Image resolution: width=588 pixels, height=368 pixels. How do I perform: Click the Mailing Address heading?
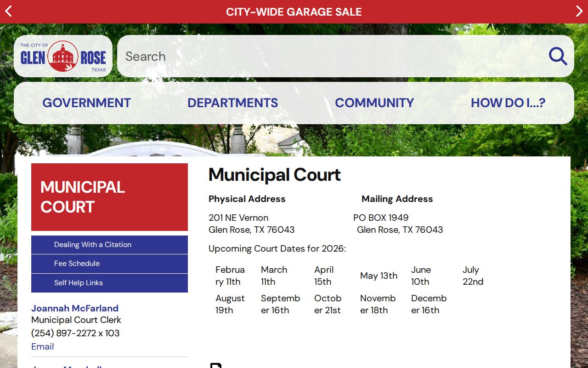(397, 199)
